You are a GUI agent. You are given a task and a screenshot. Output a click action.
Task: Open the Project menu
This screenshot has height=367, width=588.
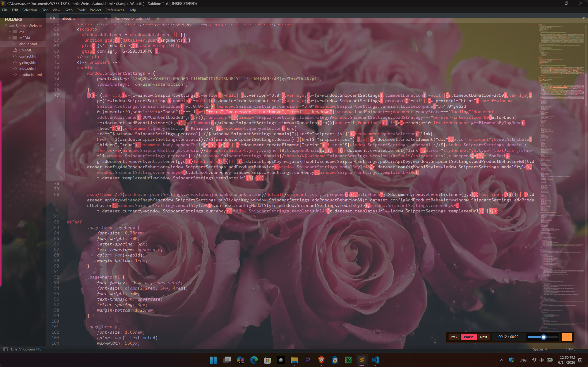click(95, 10)
